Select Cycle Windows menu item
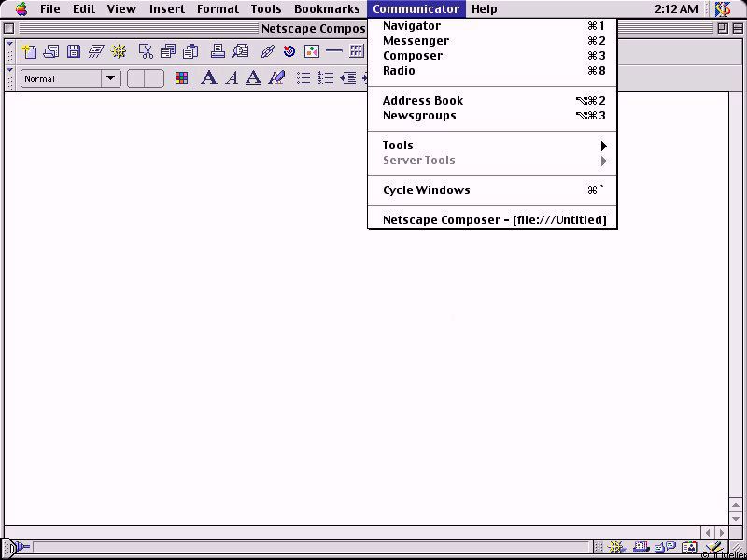Image resolution: width=747 pixels, height=560 pixels. [x=427, y=190]
